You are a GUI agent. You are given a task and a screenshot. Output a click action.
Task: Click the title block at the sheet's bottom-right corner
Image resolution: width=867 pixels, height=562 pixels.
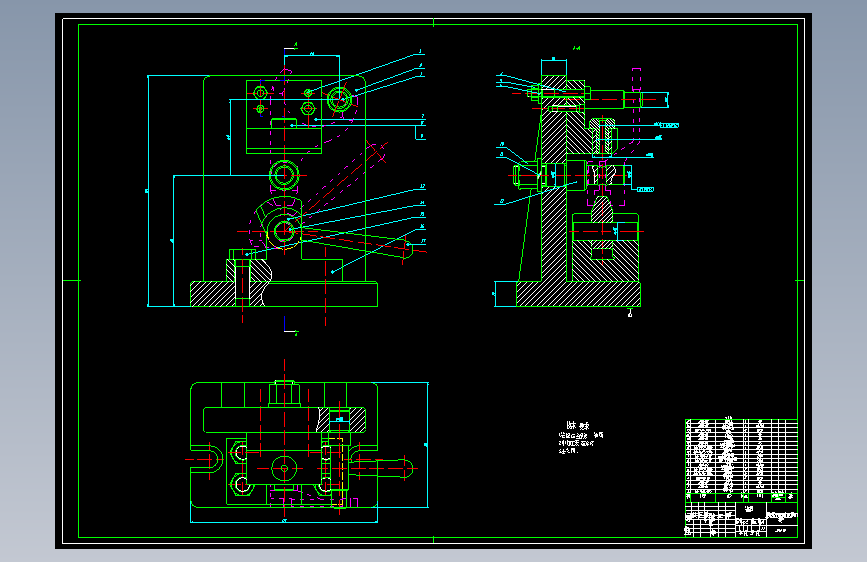point(741,519)
